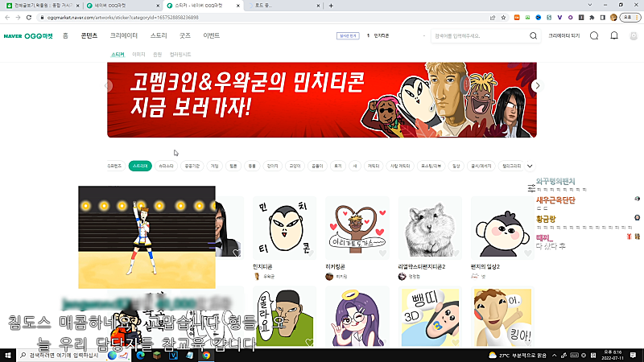The height and width of the screenshot is (362, 644).
Task: Open the 민치티콘 sticker thumbnail
Action: [284, 228]
